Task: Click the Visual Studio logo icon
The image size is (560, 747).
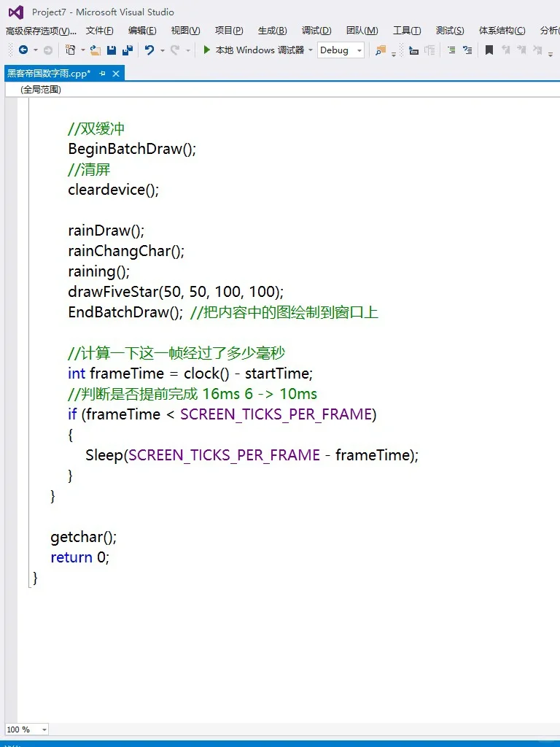Action: 16,12
